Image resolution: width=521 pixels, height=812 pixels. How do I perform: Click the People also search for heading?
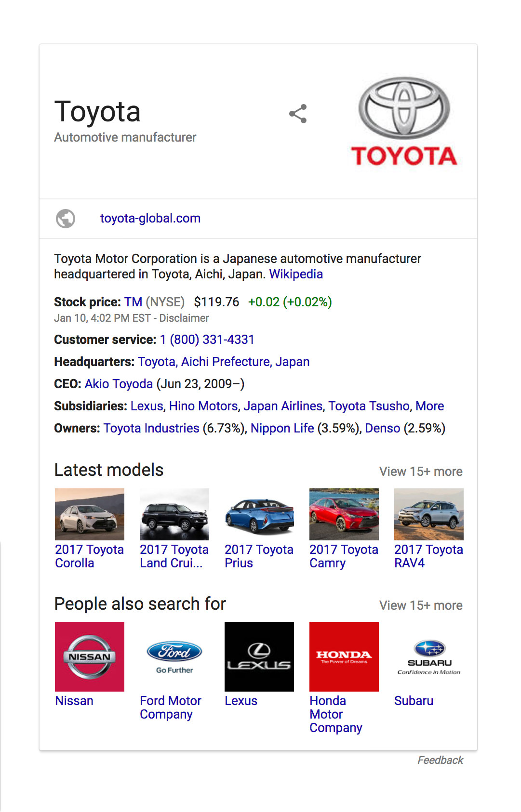pyautogui.click(x=140, y=604)
